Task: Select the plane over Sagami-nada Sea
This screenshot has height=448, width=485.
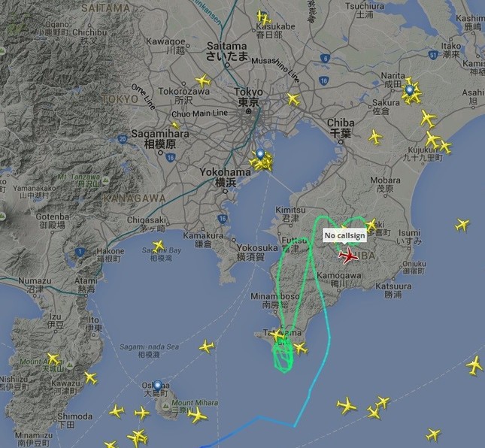Action: [207, 347]
